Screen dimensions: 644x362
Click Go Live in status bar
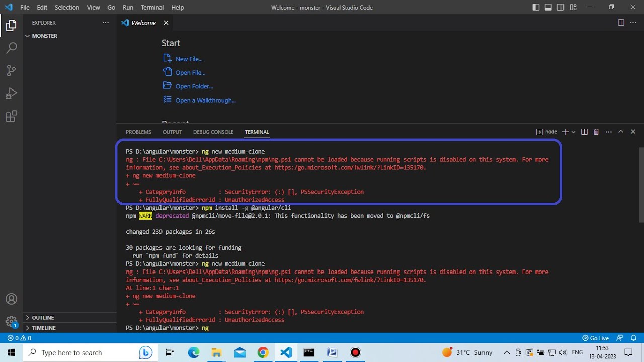point(595,338)
